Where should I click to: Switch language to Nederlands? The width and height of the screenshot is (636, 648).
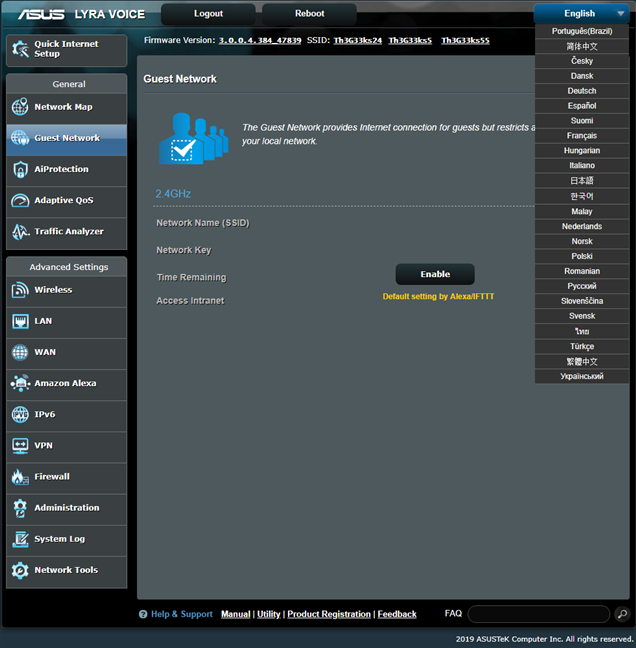(x=582, y=226)
